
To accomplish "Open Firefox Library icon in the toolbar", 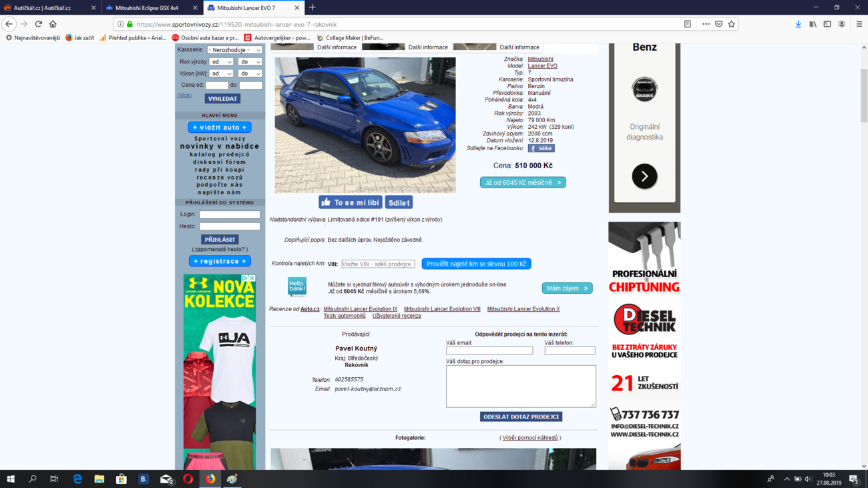I will (x=813, y=24).
